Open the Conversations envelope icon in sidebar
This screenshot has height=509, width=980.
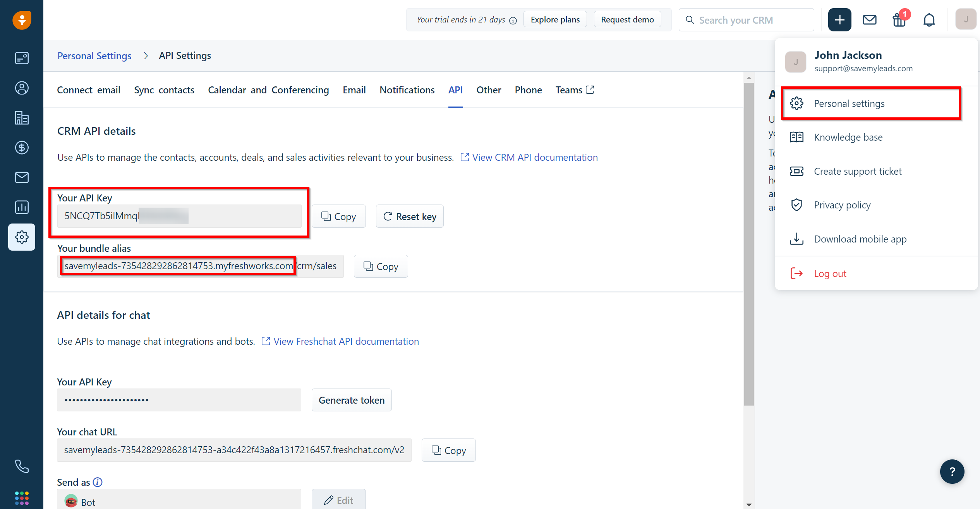(x=22, y=177)
